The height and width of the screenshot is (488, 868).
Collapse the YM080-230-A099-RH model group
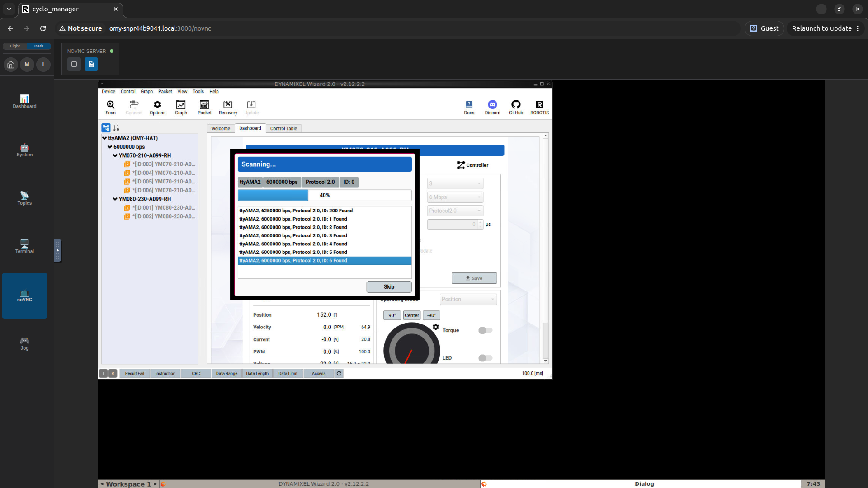(115, 199)
